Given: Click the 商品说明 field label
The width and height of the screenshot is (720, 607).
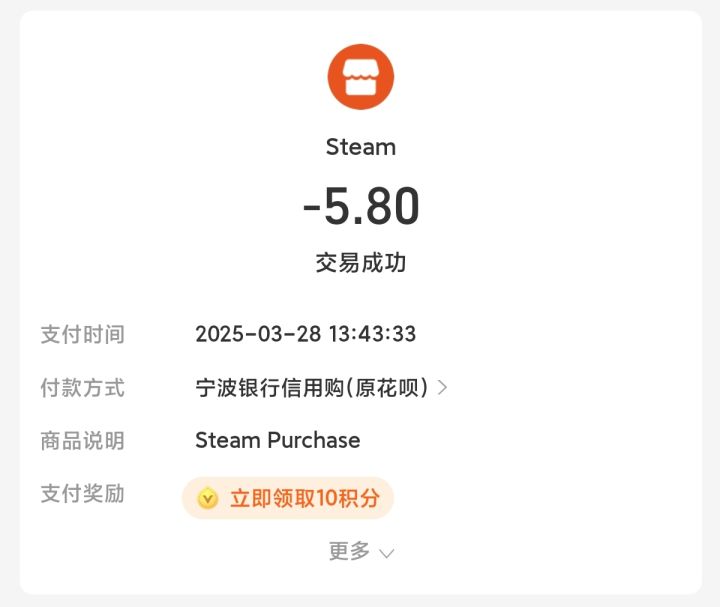Looking at the screenshot, I should click(82, 440).
